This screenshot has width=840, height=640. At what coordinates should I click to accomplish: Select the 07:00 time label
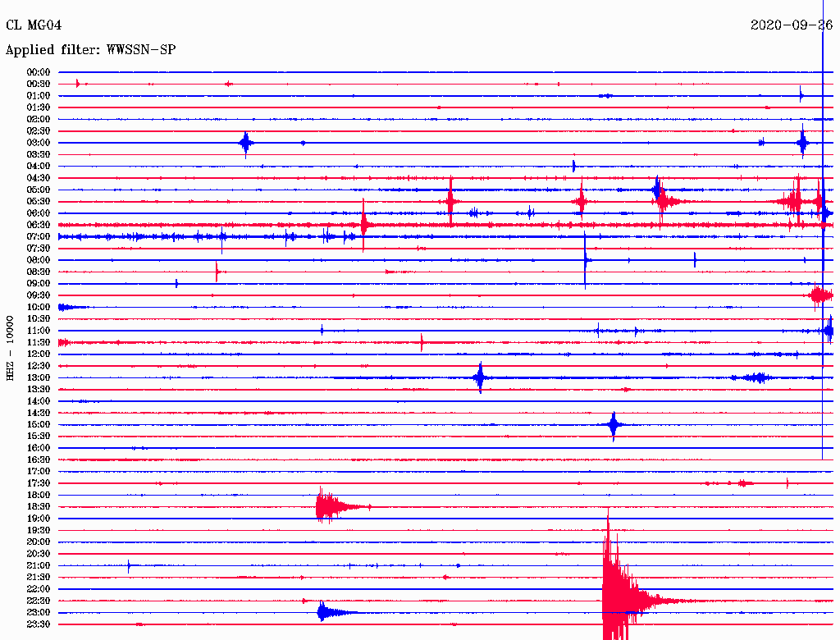click(39, 236)
